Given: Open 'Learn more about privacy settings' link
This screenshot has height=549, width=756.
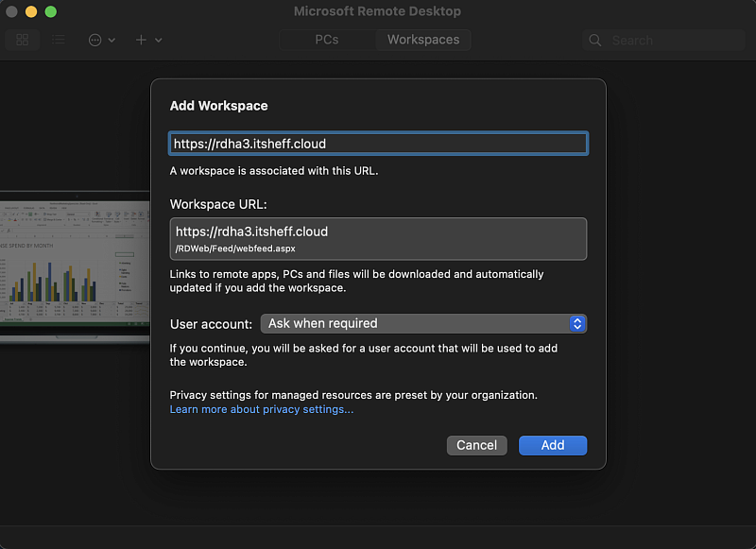Looking at the screenshot, I should (x=262, y=409).
